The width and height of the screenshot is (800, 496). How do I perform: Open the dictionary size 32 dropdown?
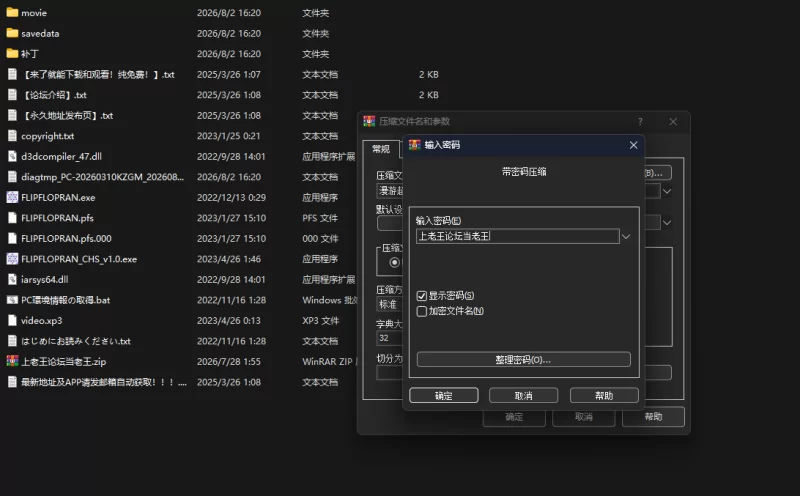pos(390,338)
